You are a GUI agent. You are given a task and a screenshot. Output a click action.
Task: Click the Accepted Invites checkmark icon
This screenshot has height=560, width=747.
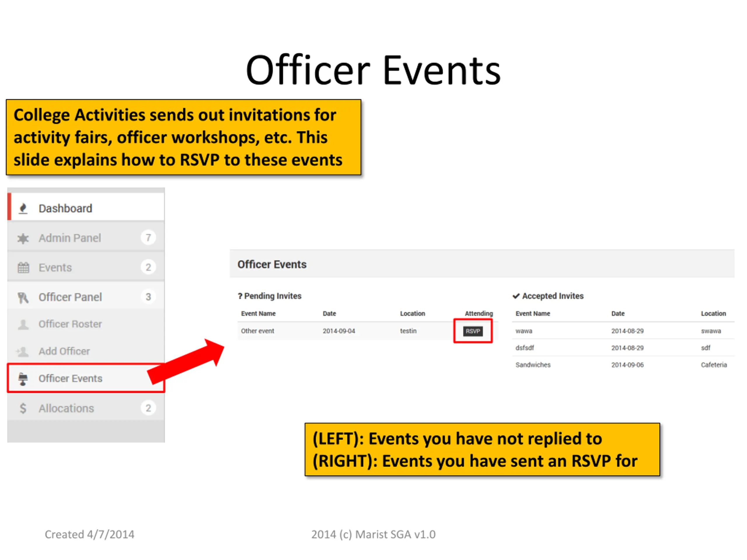pos(516,296)
